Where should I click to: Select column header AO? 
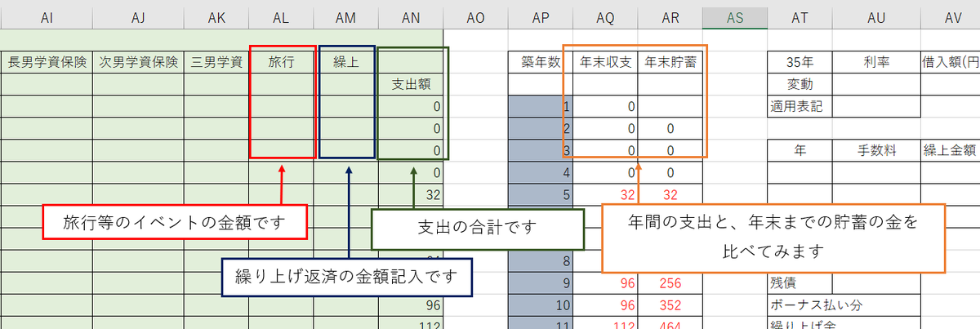click(x=475, y=17)
